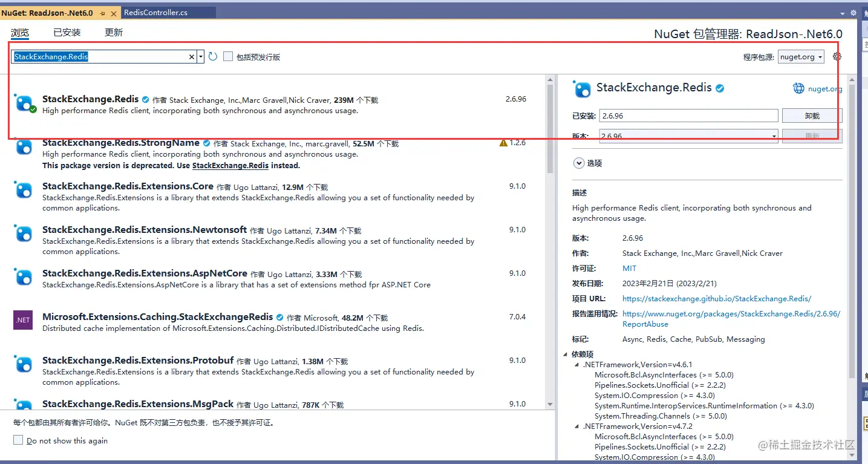
Task: Select the StackExchange.Redis.Extensions.MsgPack package row
Action: 273,404
